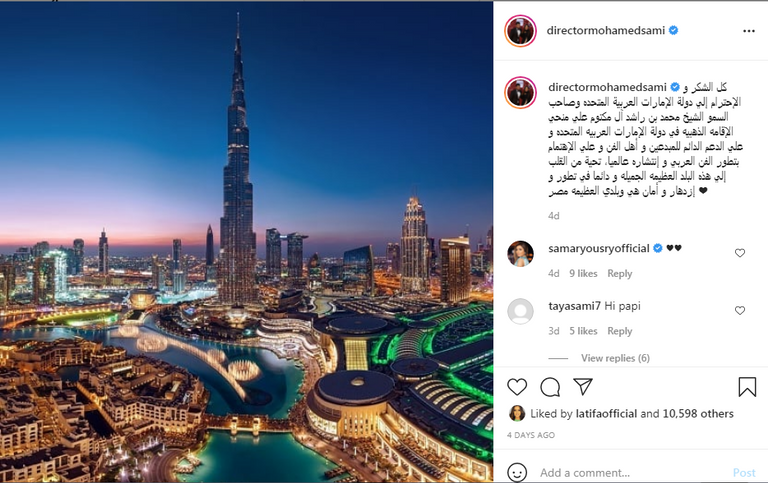Open header profile picture of directormohamedsami
The width and height of the screenshot is (768, 483).
tap(520, 31)
